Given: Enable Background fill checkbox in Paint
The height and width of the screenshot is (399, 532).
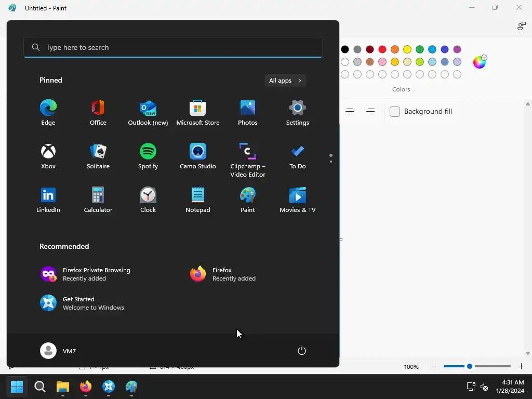Looking at the screenshot, I should coord(395,112).
